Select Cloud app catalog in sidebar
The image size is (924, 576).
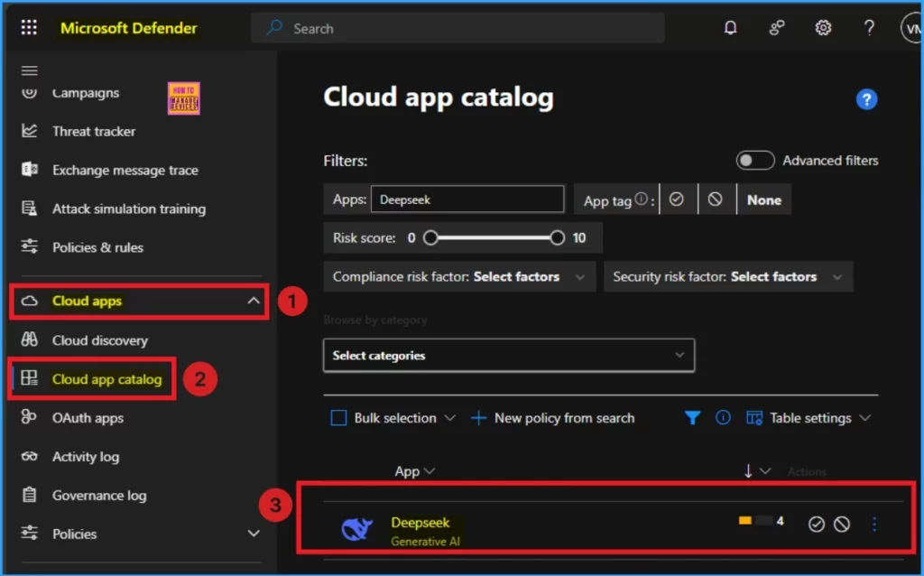(x=106, y=379)
